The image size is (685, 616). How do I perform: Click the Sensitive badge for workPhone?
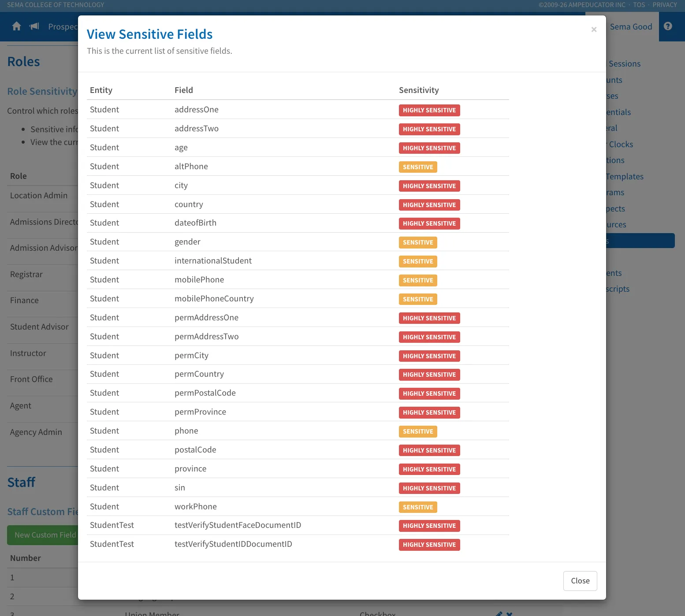click(418, 507)
